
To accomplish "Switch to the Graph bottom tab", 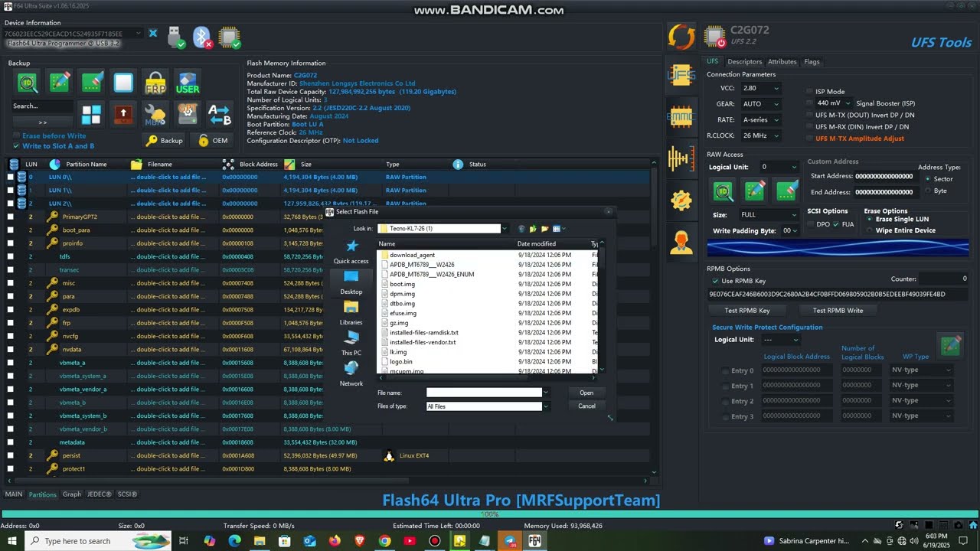I will coord(72,494).
